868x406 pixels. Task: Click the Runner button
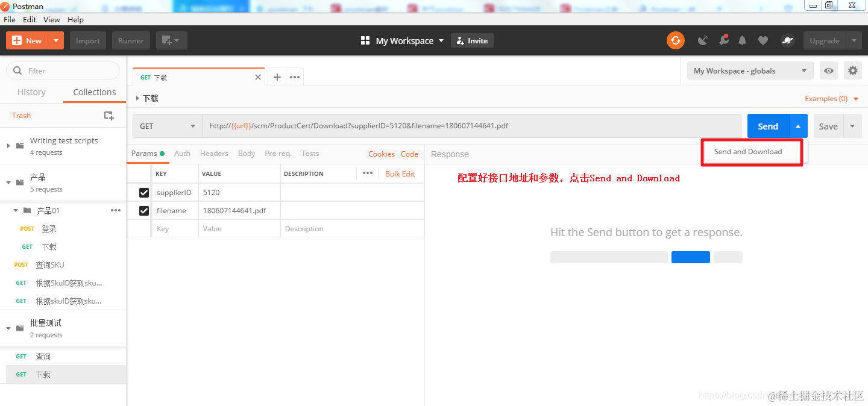tap(131, 40)
